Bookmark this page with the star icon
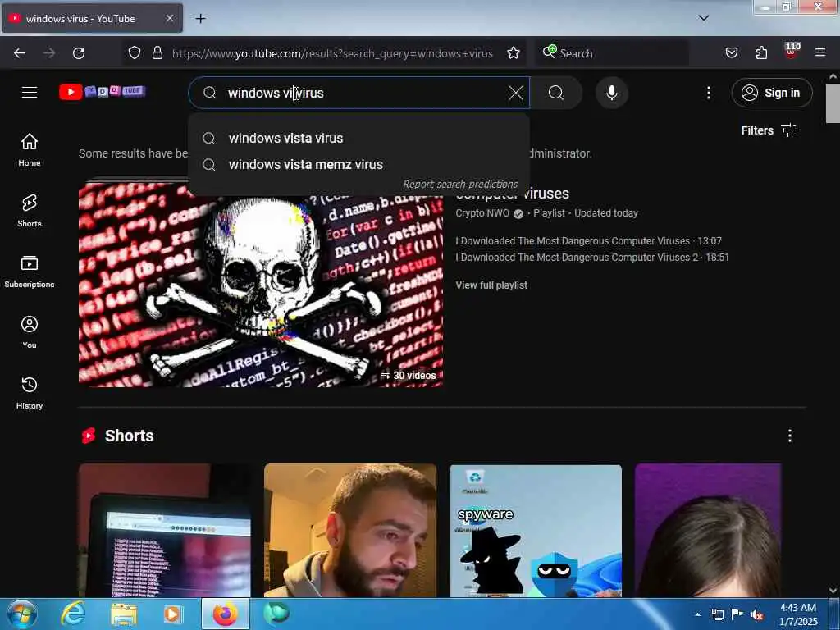The width and height of the screenshot is (840, 630). pos(514,53)
